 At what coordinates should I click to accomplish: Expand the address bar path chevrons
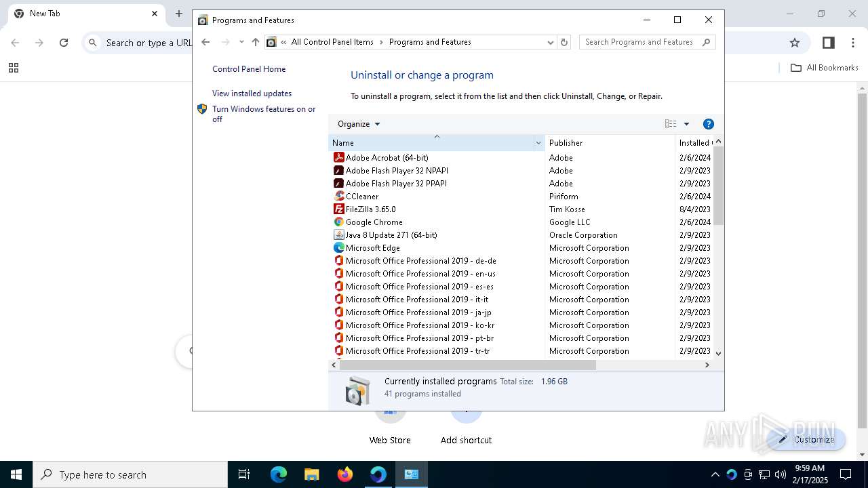click(283, 42)
